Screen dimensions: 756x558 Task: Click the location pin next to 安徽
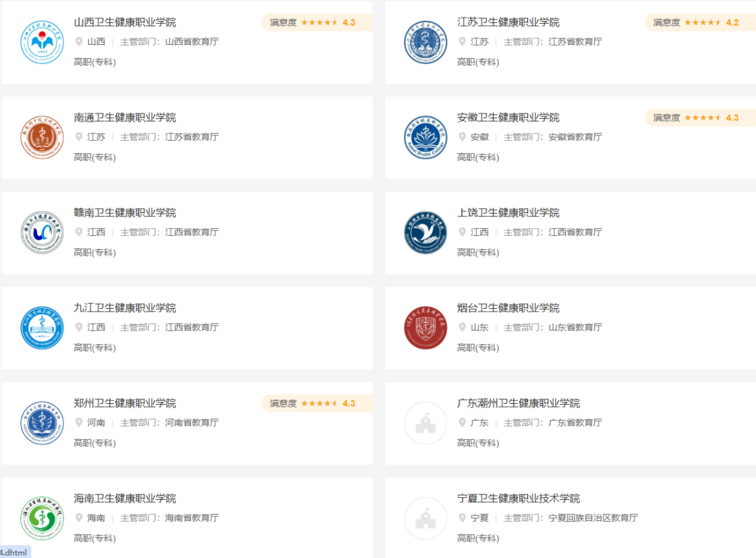(463, 137)
